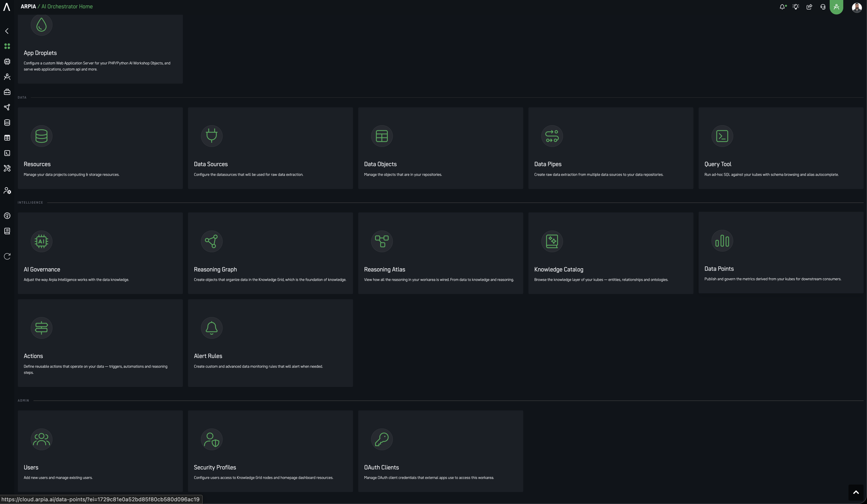
Task: Open the OAuth Clients card title
Action: click(x=381, y=468)
